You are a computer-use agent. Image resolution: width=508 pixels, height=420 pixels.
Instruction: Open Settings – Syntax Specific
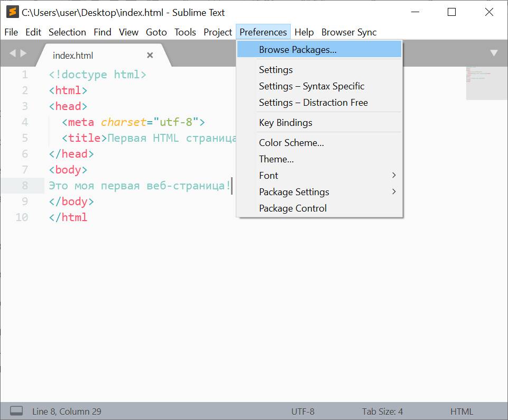(311, 86)
